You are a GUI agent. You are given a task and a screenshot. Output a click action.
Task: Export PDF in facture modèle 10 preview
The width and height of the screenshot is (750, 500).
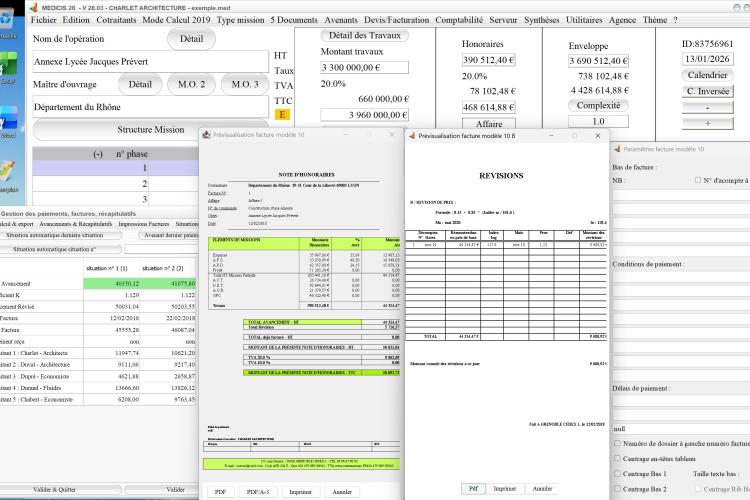pos(221,491)
